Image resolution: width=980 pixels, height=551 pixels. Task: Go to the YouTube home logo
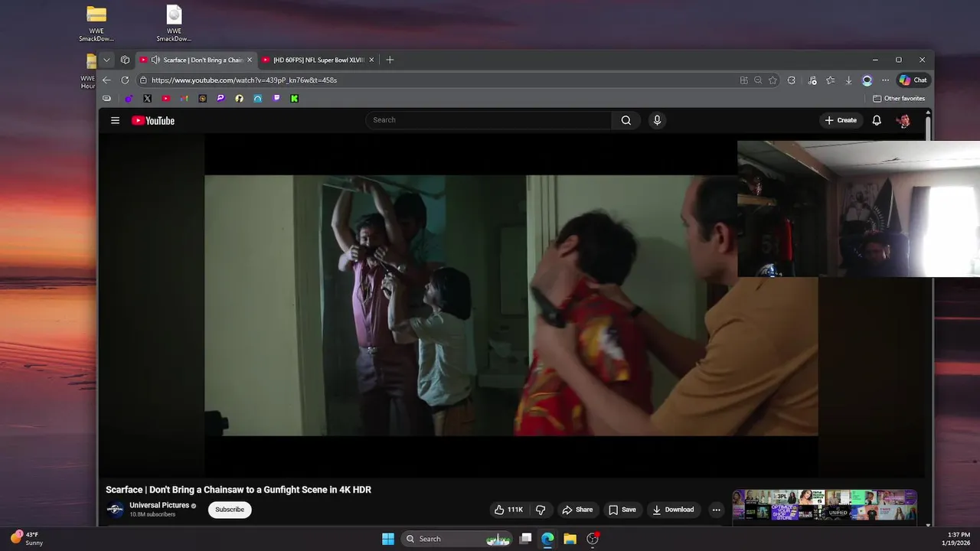tap(153, 120)
